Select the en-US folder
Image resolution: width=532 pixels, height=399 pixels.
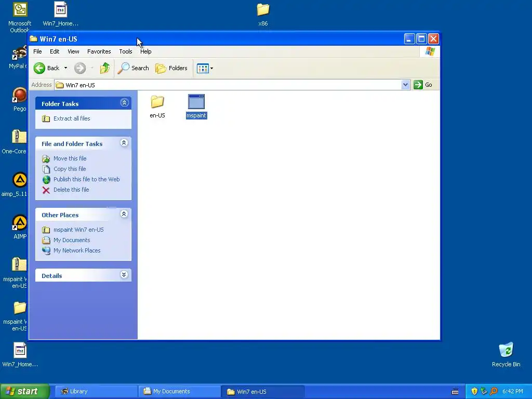click(157, 107)
